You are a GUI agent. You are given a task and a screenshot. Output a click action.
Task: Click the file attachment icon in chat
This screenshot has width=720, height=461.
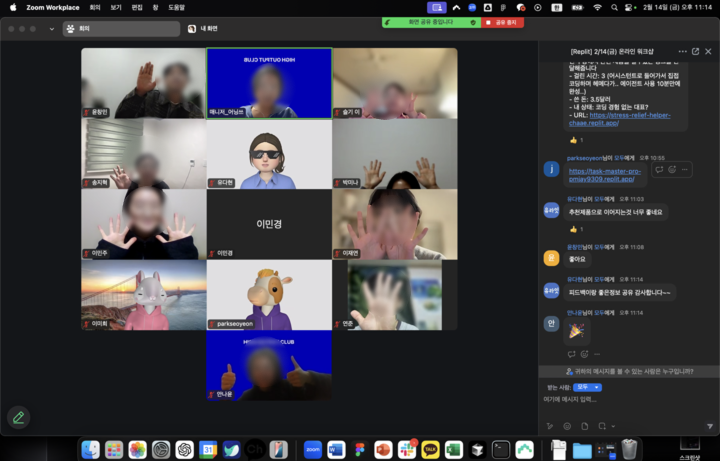pyautogui.click(x=585, y=427)
